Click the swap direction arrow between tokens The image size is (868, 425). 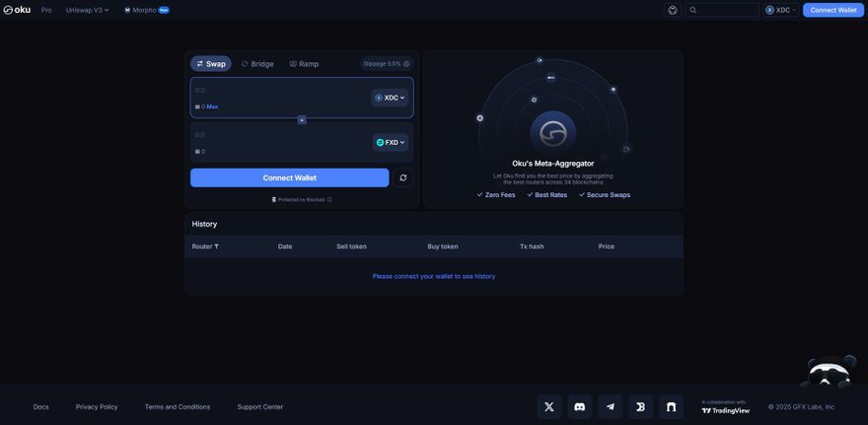[302, 119]
